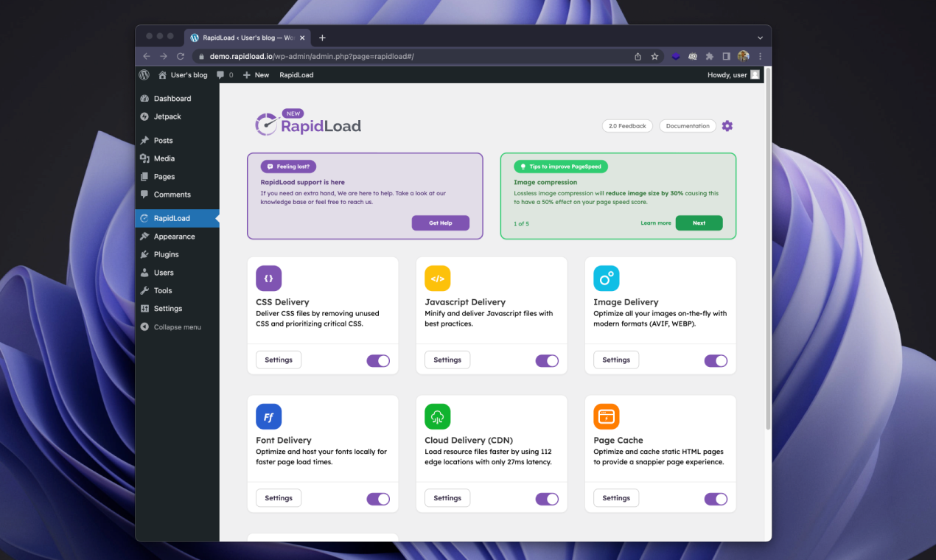936x560 pixels.
Task: Click the purple extension icon in toolbar
Action: (x=676, y=56)
